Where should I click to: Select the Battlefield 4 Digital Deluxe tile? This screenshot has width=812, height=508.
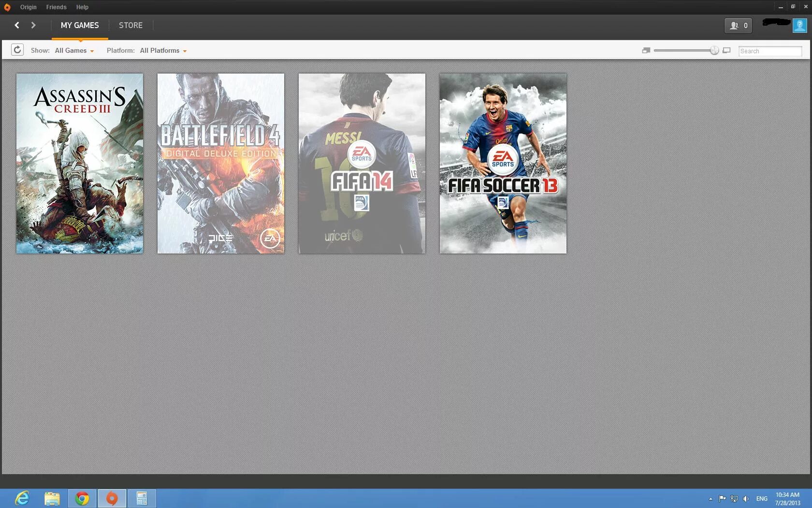click(x=221, y=164)
